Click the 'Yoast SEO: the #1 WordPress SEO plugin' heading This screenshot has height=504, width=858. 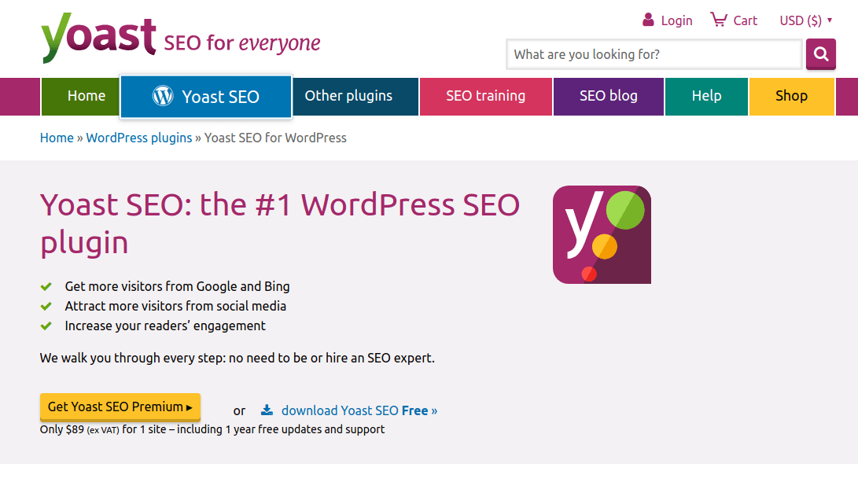coord(280,223)
